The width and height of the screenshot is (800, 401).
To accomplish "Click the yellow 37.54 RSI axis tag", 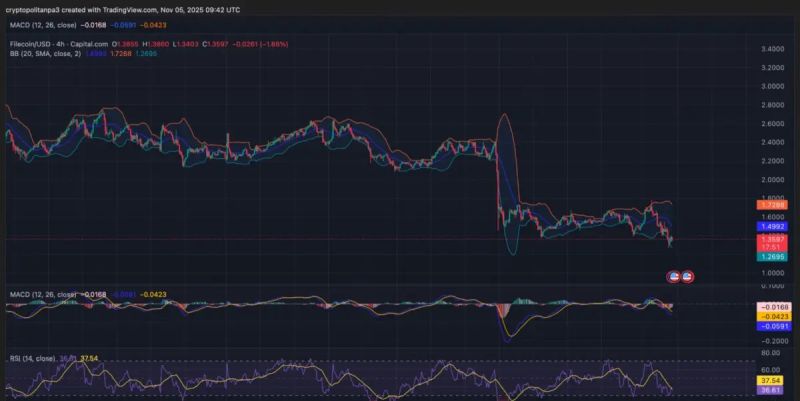I will pyautogui.click(x=772, y=381).
